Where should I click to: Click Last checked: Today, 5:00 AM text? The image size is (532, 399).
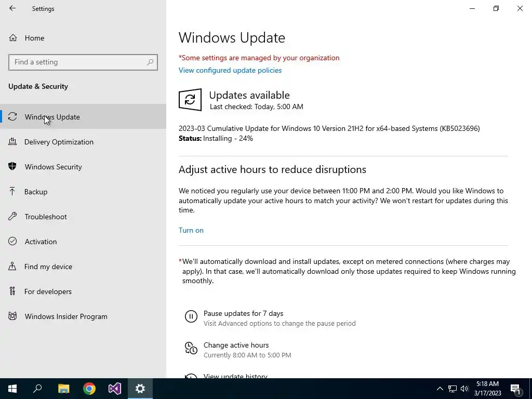click(x=257, y=107)
